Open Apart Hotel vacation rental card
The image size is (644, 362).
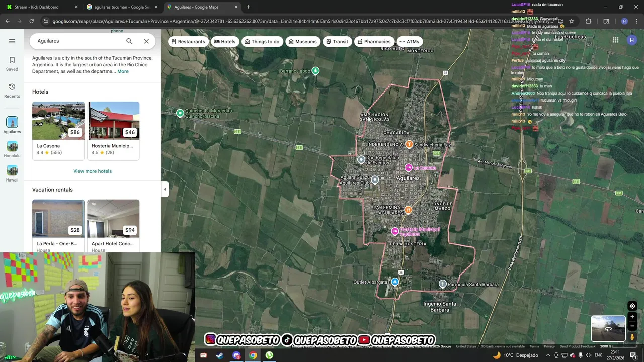coord(113,226)
